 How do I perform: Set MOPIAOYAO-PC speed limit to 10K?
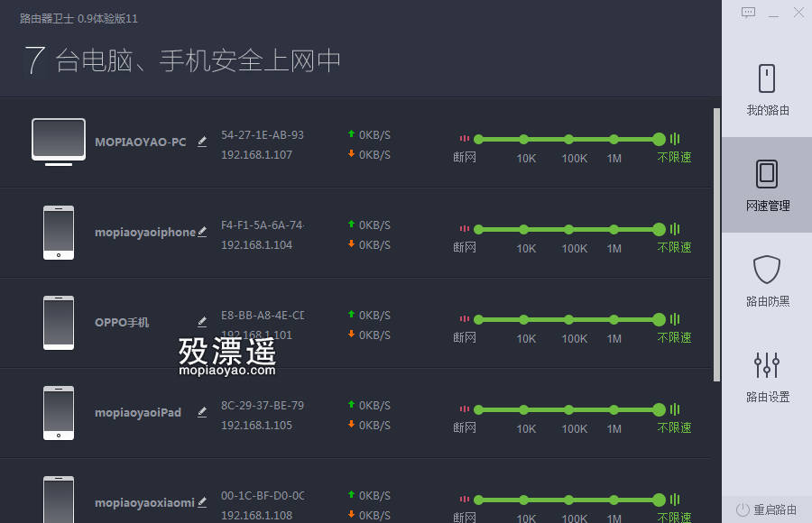524,139
